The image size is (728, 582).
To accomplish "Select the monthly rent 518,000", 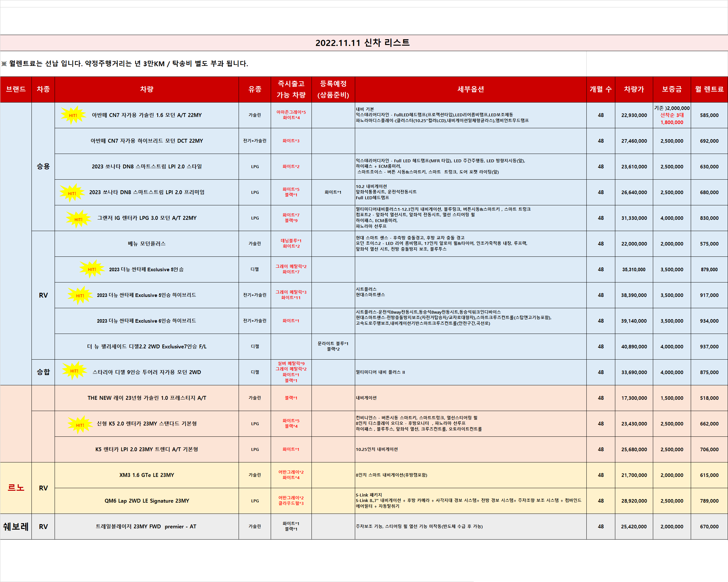I will click(709, 398).
